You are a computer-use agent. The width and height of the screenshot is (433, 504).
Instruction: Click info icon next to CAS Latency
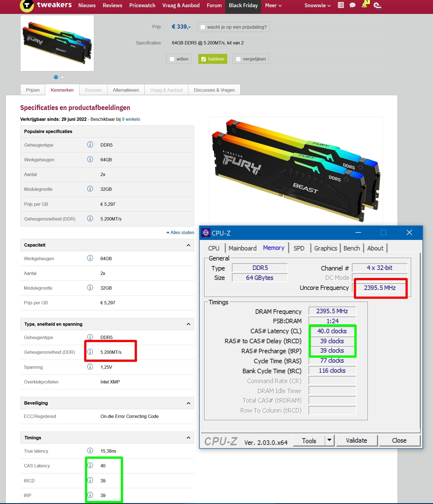pos(90,465)
